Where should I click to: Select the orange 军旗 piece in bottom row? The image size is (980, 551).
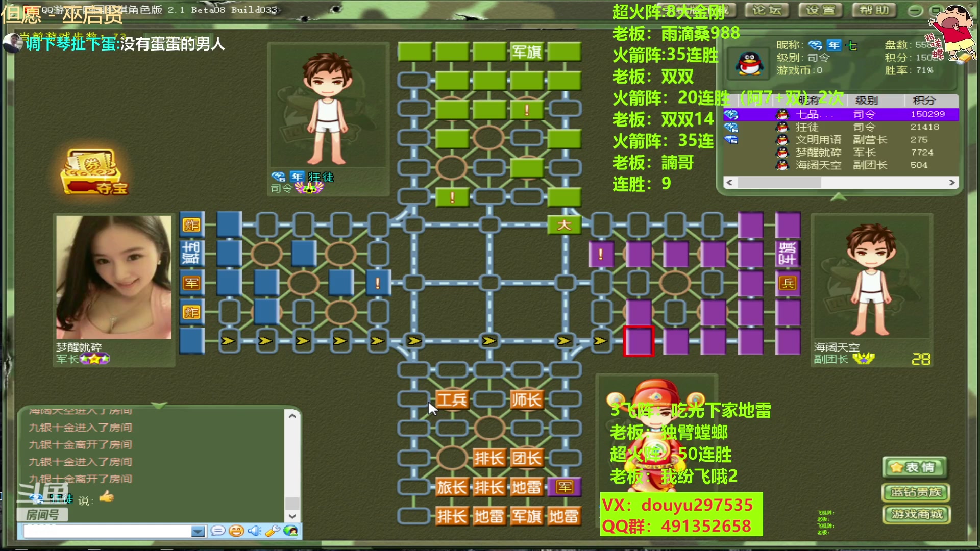(x=526, y=516)
